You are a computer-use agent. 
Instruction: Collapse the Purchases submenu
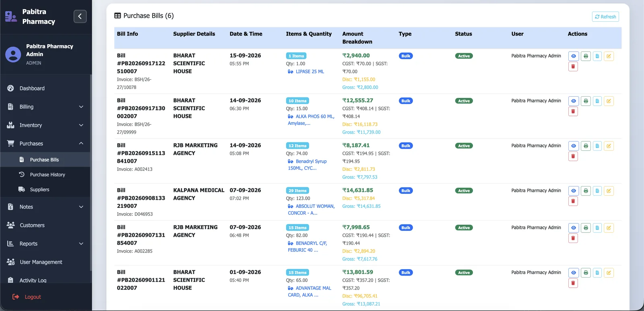click(x=45, y=143)
